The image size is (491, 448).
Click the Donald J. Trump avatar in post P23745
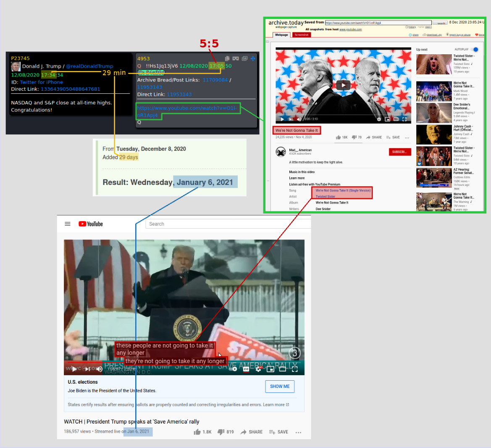coord(16,66)
